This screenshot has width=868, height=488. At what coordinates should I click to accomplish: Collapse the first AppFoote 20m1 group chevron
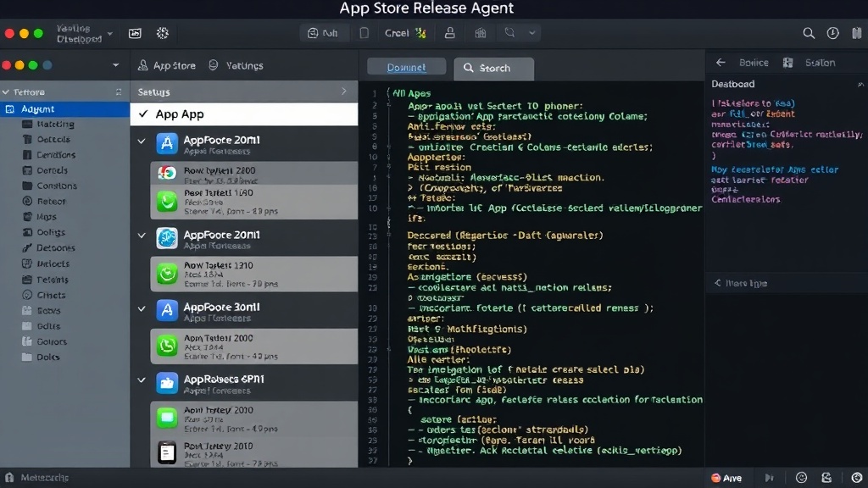(x=142, y=141)
